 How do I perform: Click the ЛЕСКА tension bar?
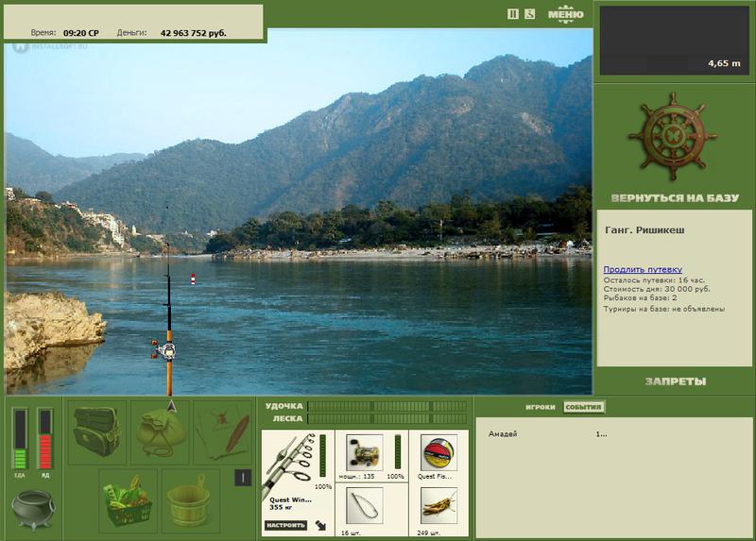(x=387, y=418)
